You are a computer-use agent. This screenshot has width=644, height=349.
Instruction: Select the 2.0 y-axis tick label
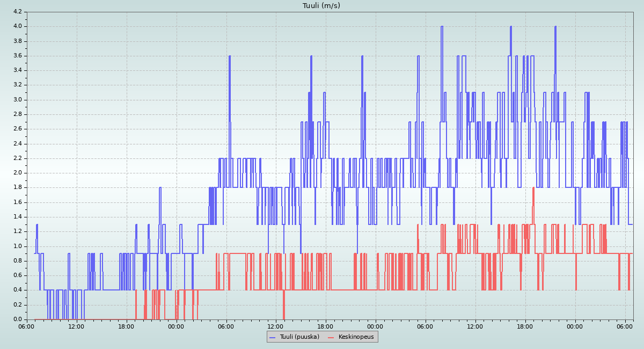pyautogui.click(x=17, y=172)
